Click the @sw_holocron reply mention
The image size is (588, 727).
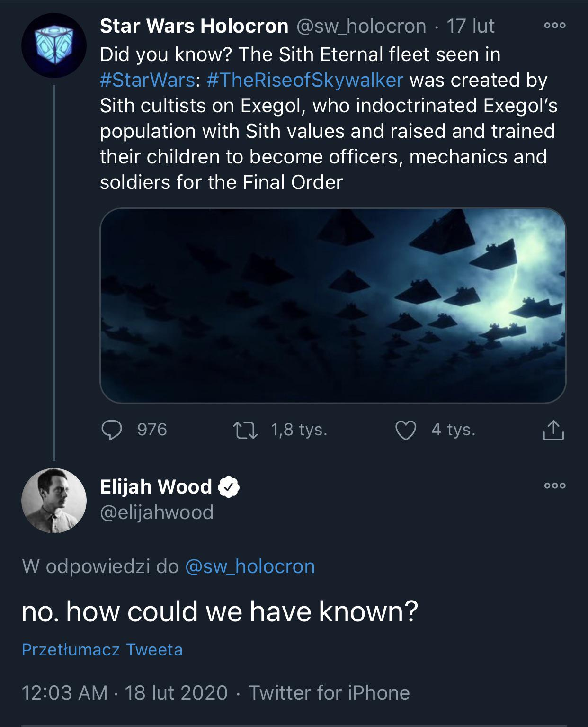(250, 566)
